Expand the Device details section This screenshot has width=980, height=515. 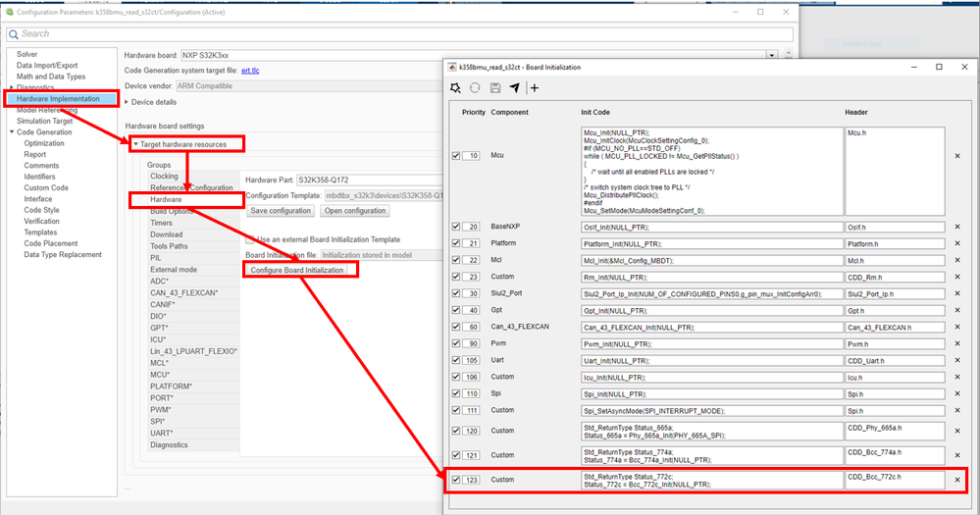point(127,102)
